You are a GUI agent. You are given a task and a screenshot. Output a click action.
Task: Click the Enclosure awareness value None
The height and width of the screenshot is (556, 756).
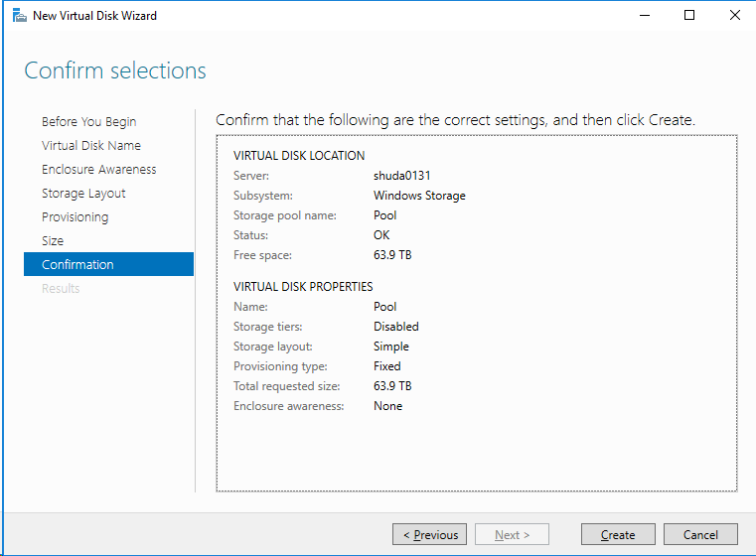(x=387, y=406)
